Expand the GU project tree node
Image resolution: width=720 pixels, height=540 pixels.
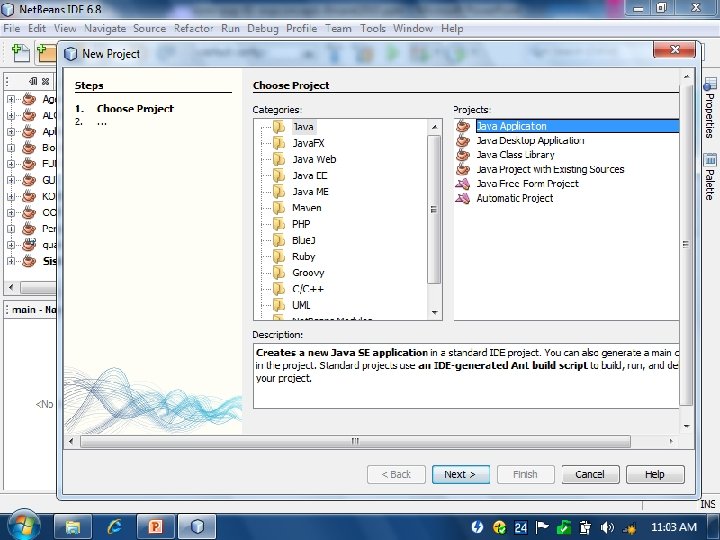pos(11,180)
